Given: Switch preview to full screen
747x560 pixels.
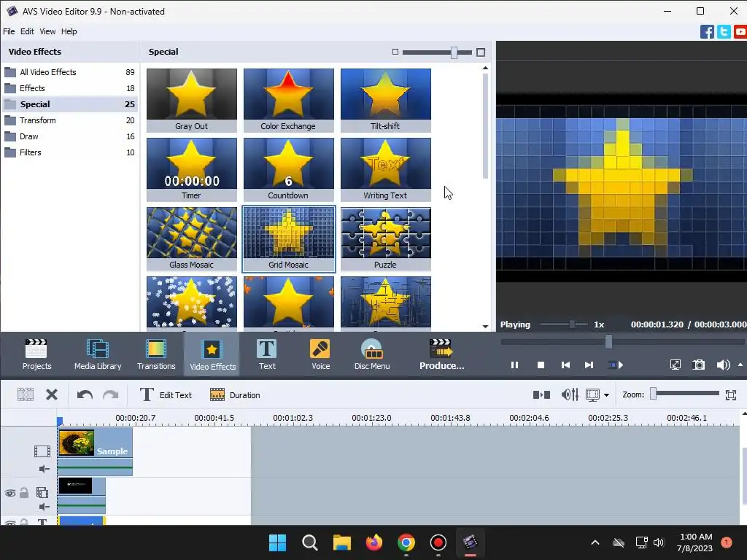Looking at the screenshot, I should click(675, 365).
